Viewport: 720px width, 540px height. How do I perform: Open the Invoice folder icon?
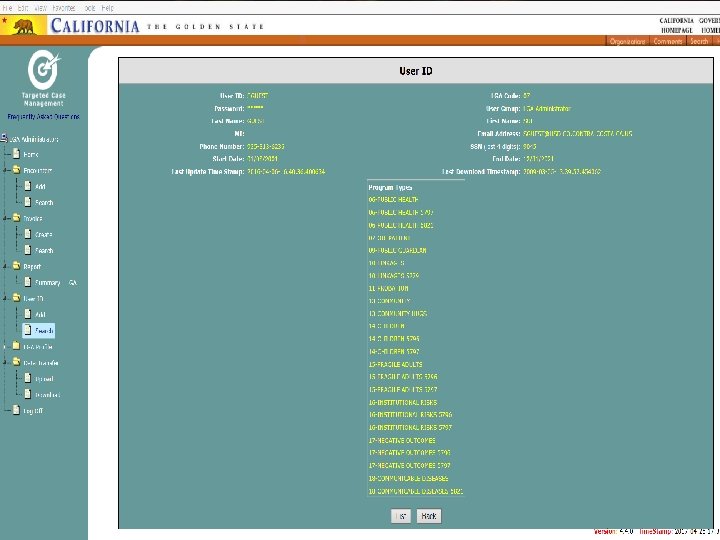coord(17,218)
